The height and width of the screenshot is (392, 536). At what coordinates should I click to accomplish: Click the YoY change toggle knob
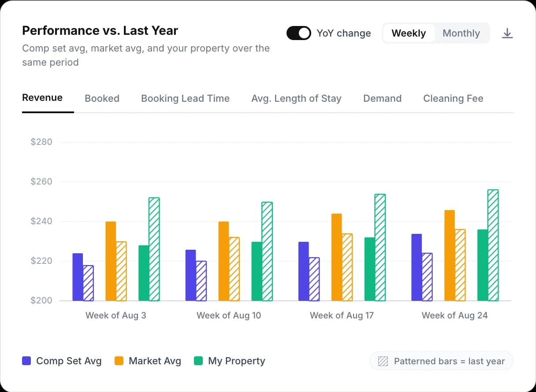coord(304,33)
